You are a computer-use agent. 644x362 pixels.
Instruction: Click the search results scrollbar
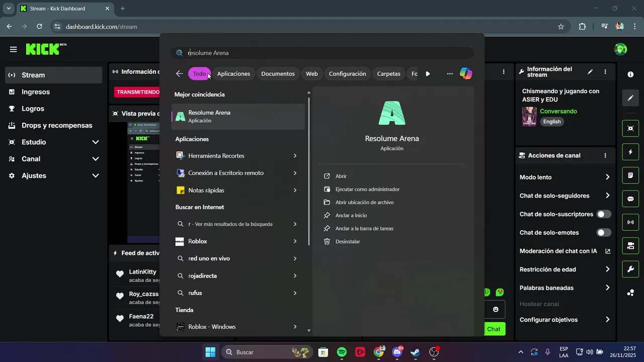click(309, 171)
